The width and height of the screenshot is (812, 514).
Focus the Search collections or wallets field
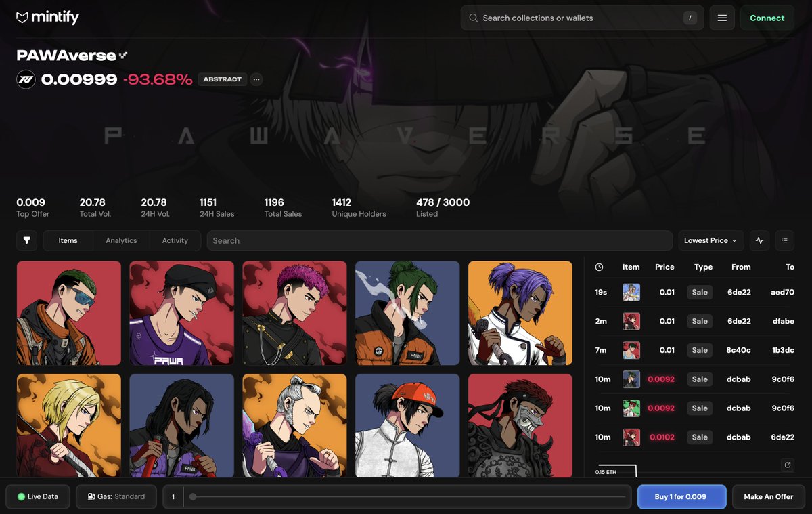tap(582, 18)
